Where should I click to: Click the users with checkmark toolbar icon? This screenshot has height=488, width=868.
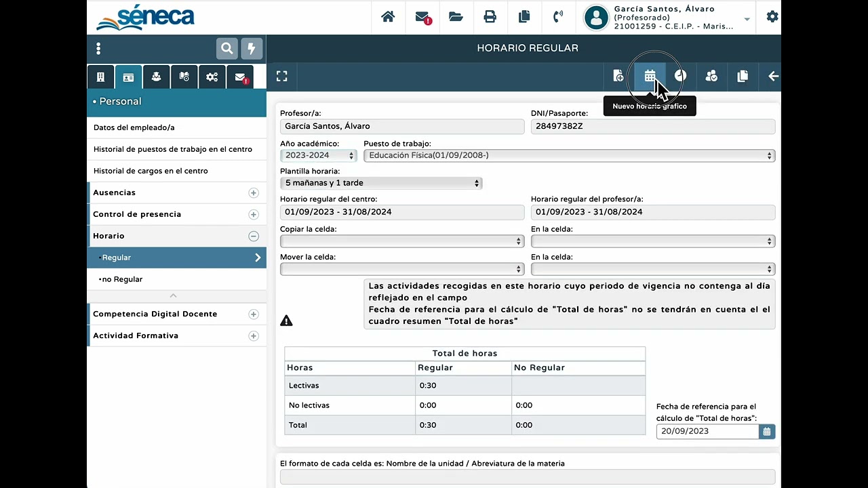click(711, 76)
